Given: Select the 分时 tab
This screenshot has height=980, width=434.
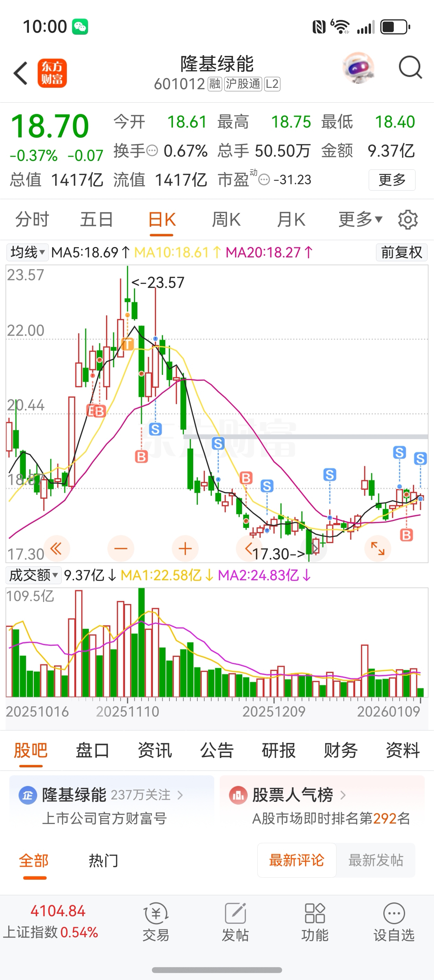Looking at the screenshot, I should point(32,220).
